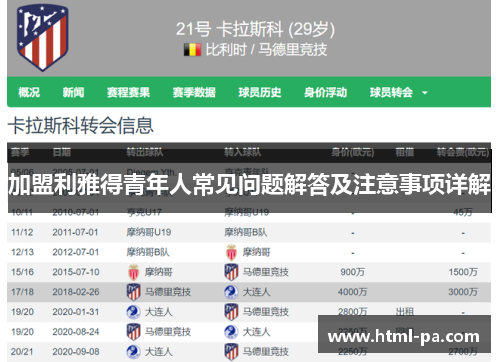Click 摩纳哥U19 in the 11/12 transfer-out column
The width and height of the screenshot is (500, 362).
coord(149,232)
